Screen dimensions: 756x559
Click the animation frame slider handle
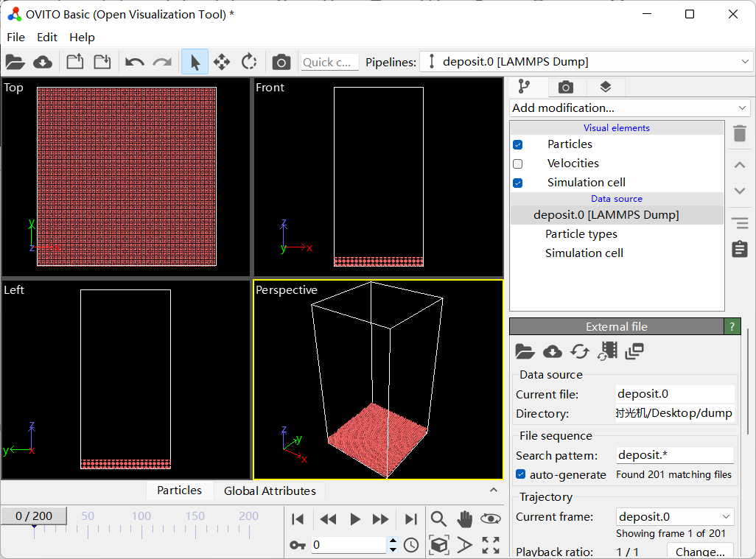(x=34, y=516)
